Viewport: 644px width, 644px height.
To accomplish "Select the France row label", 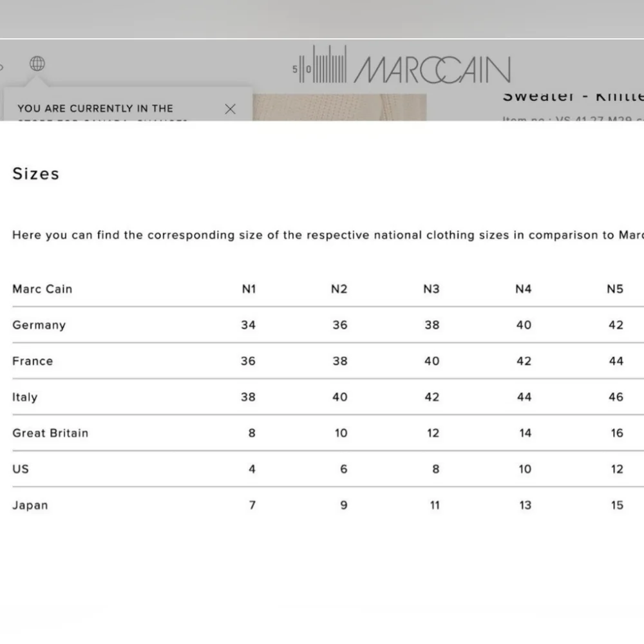I will coord(32,361).
